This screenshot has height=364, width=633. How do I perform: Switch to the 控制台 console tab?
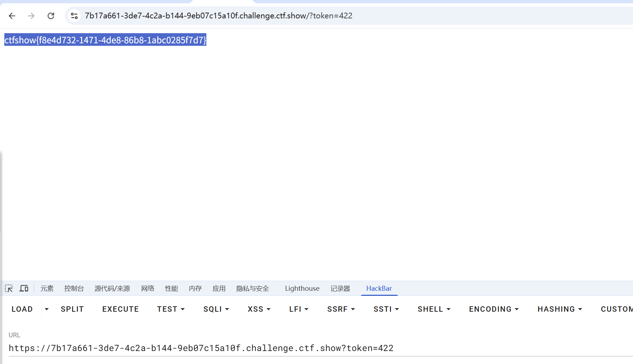[74, 288]
